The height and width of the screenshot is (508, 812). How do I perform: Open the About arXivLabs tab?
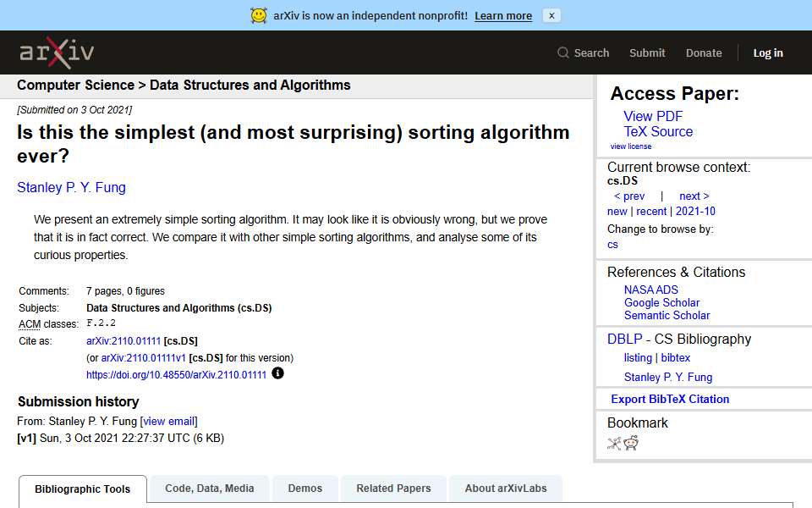pos(506,489)
